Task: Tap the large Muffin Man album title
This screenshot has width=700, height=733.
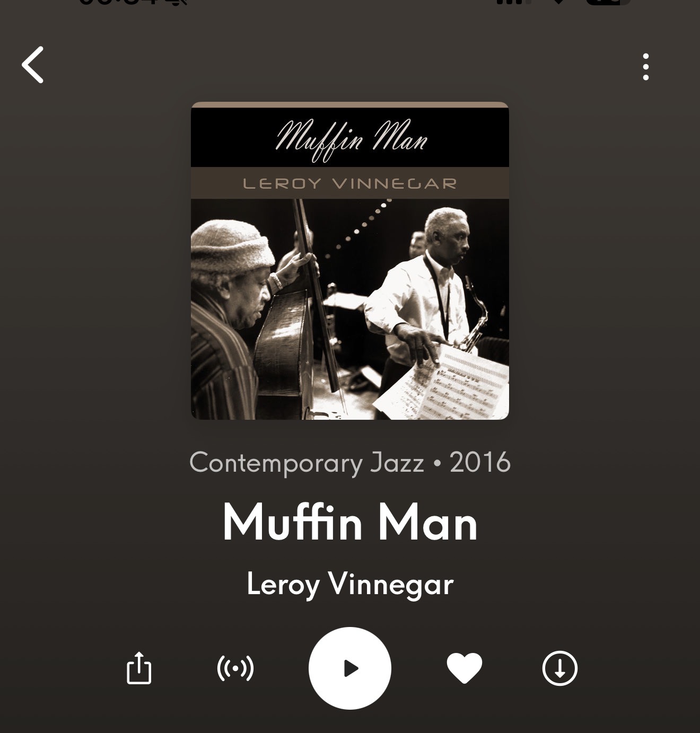Action: click(x=350, y=523)
